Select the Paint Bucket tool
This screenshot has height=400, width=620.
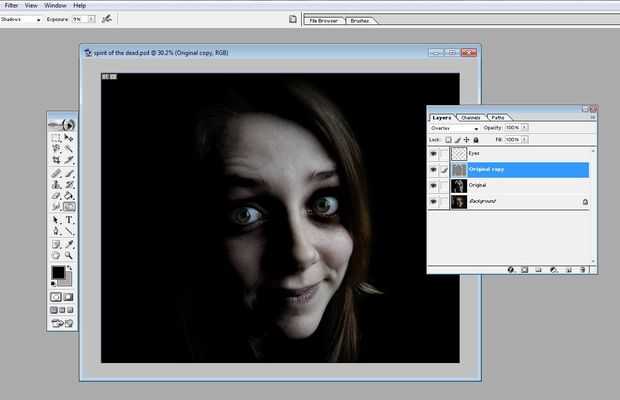[69, 196]
